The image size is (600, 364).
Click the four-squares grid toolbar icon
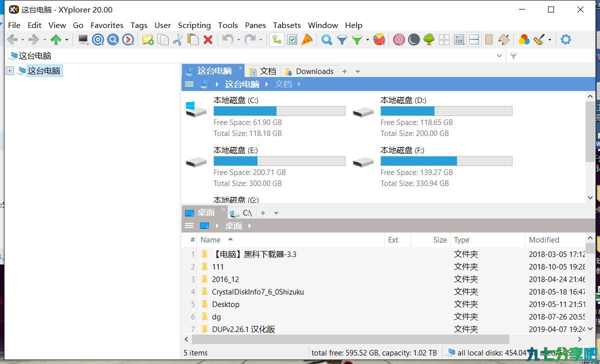coord(444,39)
